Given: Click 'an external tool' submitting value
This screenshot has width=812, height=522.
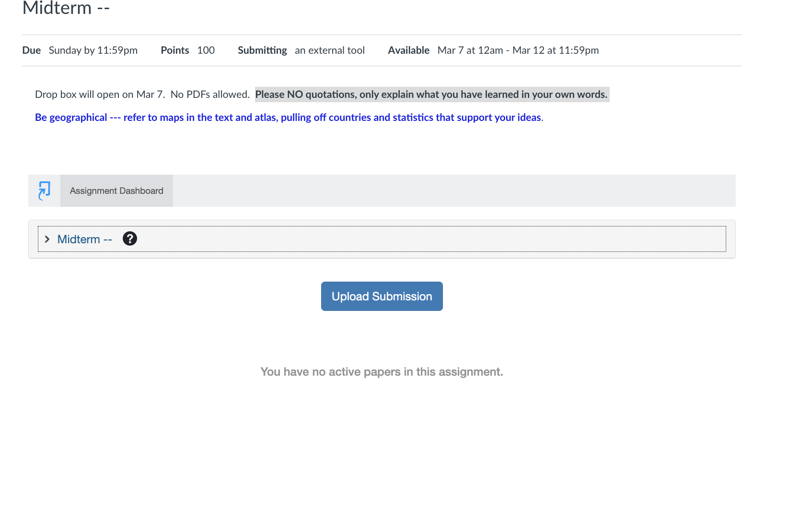Looking at the screenshot, I should click(x=330, y=50).
